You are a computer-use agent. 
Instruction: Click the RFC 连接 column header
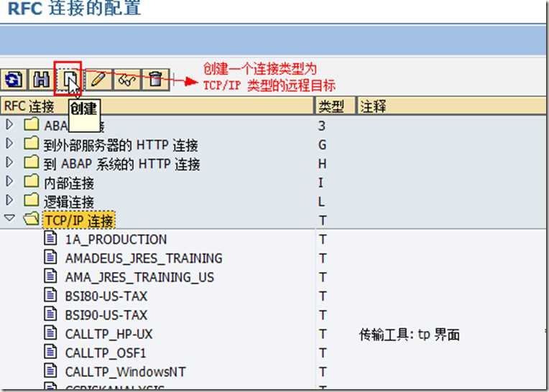157,106
